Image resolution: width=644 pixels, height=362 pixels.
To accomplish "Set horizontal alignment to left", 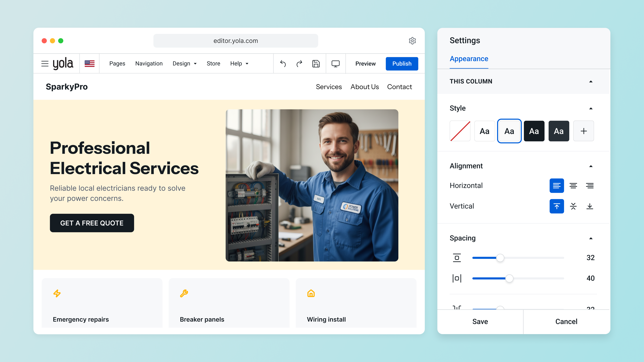I will pyautogui.click(x=556, y=186).
